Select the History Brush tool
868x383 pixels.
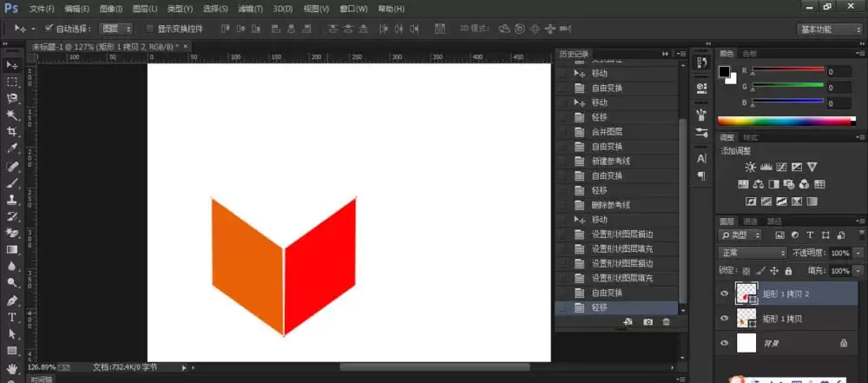click(x=11, y=216)
